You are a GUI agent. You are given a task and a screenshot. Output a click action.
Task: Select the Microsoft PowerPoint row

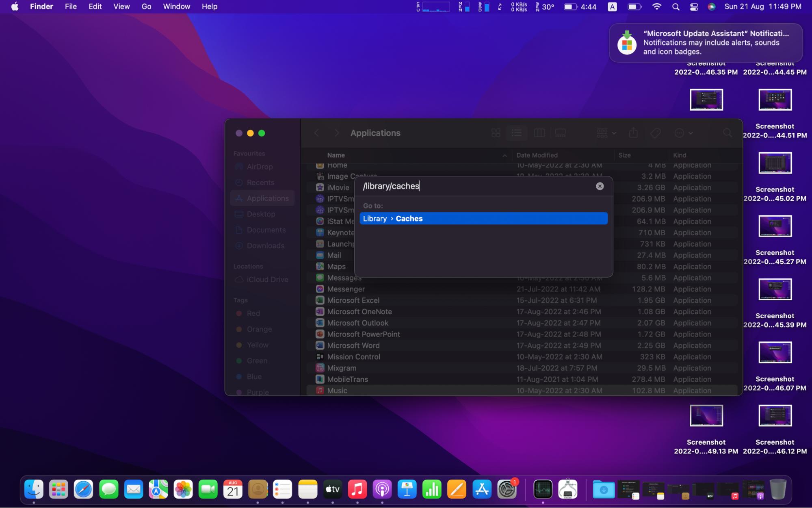click(x=522, y=334)
